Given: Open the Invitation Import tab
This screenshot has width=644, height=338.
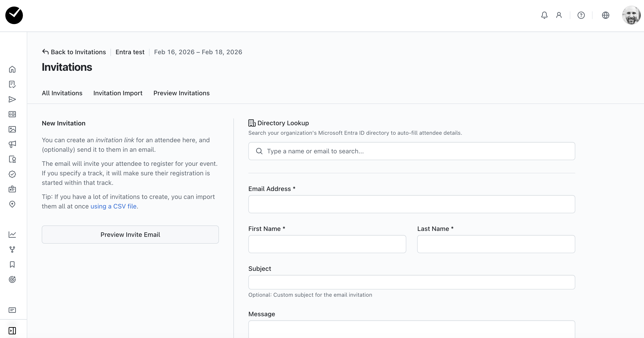Looking at the screenshot, I should pyautogui.click(x=118, y=93).
